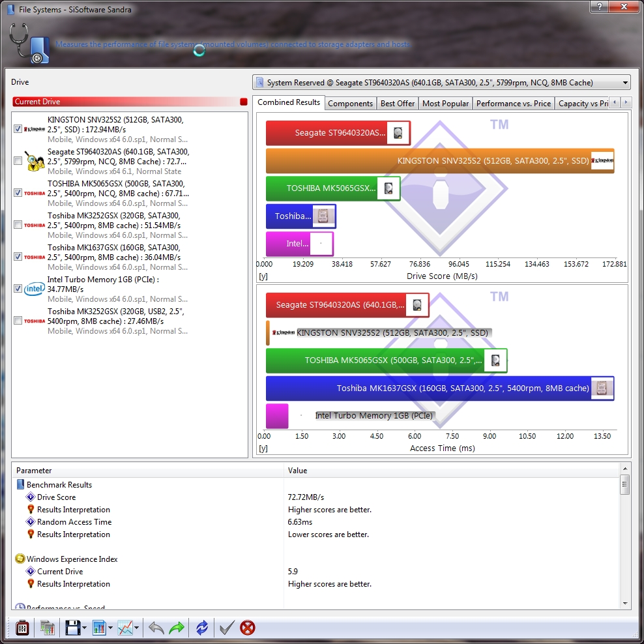Viewport: 644px width, 644px height.
Task: Click the Intel logo in drive list
Action: coord(35,289)
